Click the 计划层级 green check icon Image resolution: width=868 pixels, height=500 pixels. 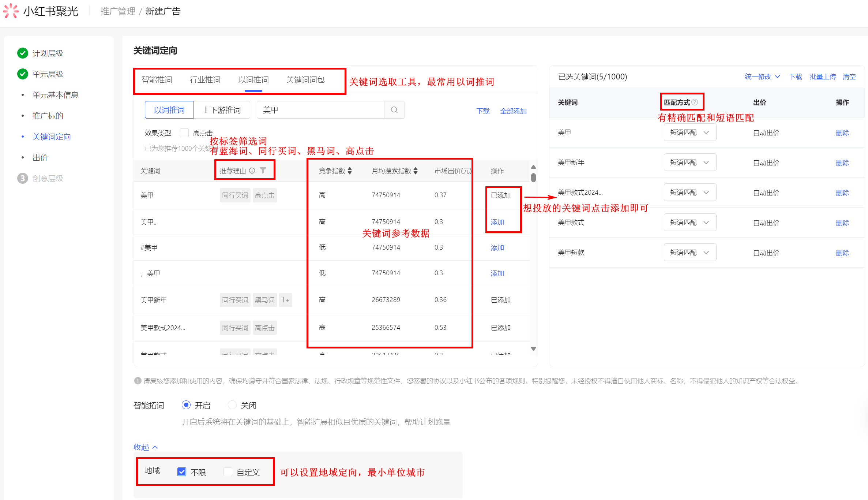point(23,53)
